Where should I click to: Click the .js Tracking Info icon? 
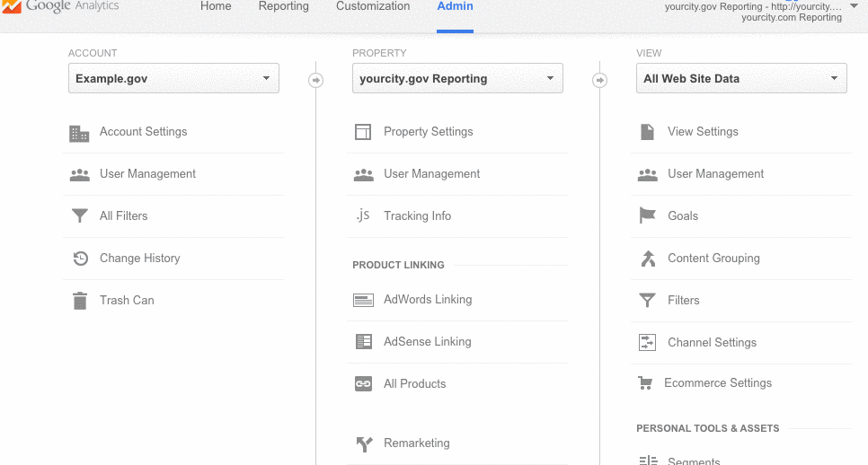click(x=363, y=215)
